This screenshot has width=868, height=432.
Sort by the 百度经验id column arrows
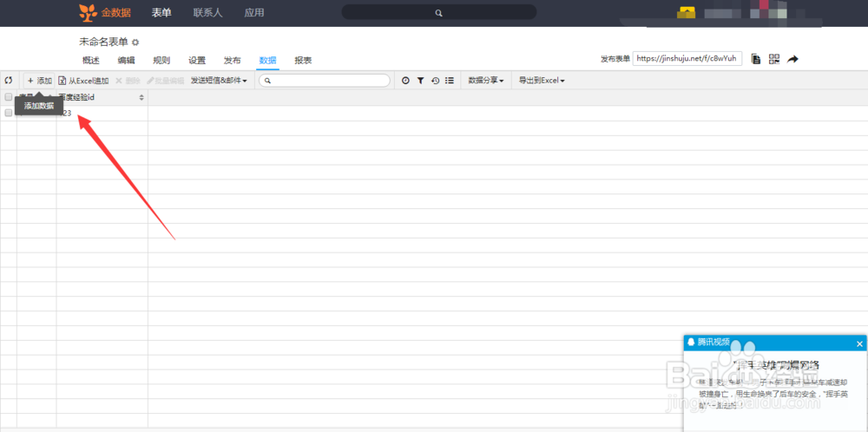[141, 97]
